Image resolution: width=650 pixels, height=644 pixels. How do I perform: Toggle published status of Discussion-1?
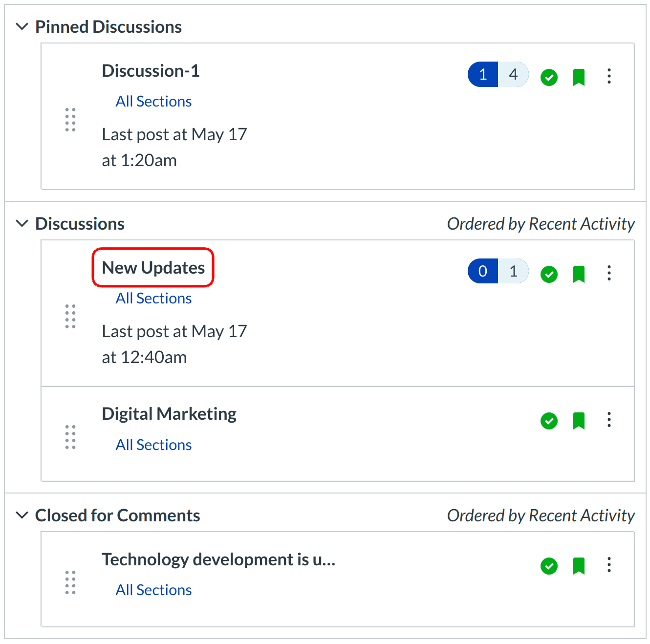(549, 77)
